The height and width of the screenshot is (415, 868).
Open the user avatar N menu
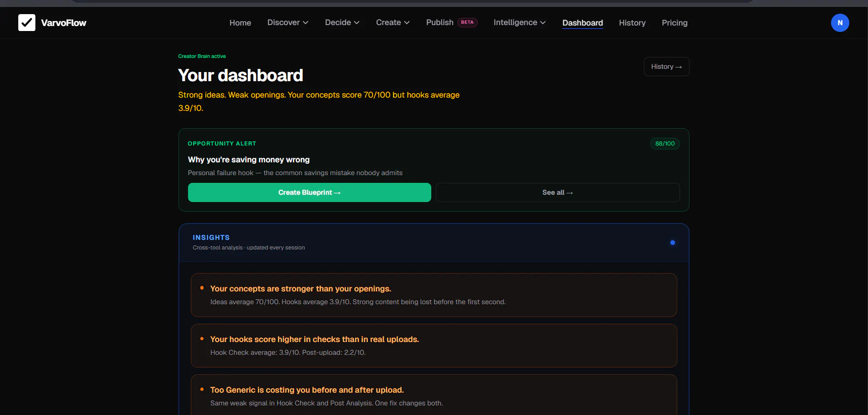(840, 23)
